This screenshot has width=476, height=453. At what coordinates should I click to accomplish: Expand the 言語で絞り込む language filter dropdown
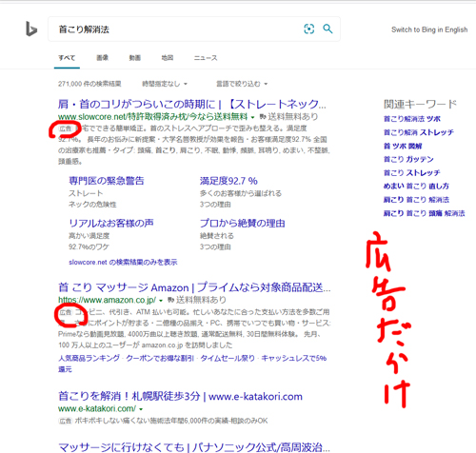[242, 84]
